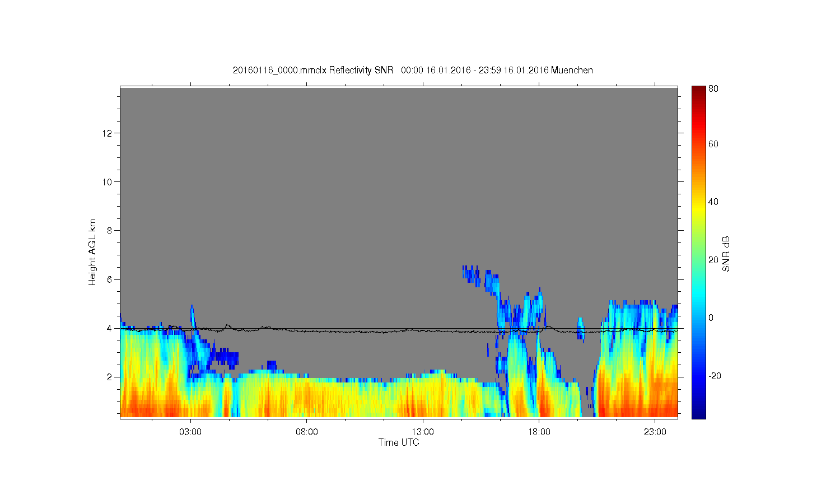
Task: Click the colorbar value 20
Action: (713, 260)
